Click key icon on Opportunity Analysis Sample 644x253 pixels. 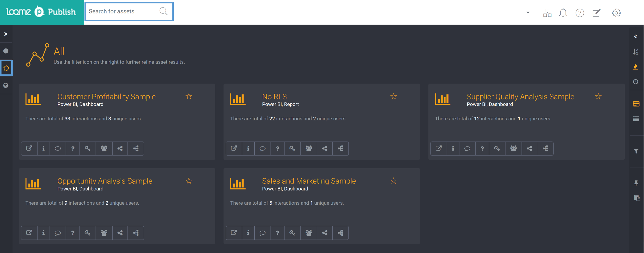click(87, 233)
